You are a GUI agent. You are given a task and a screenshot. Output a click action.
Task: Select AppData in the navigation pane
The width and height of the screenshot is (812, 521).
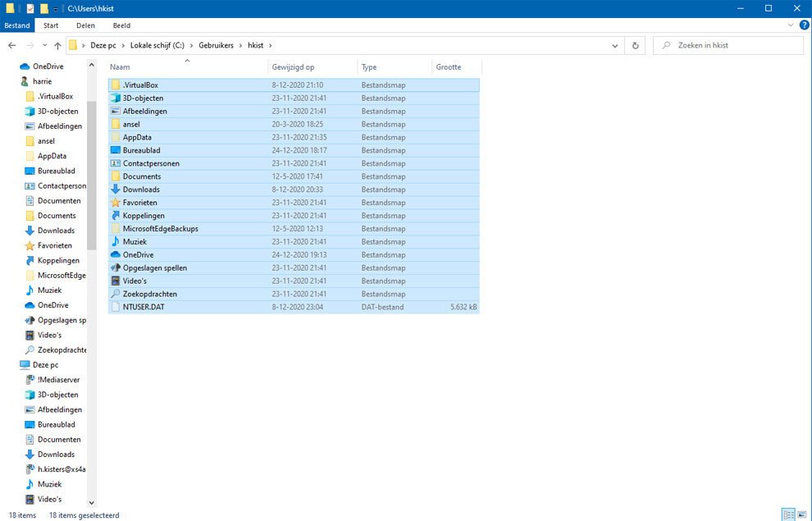52,156
